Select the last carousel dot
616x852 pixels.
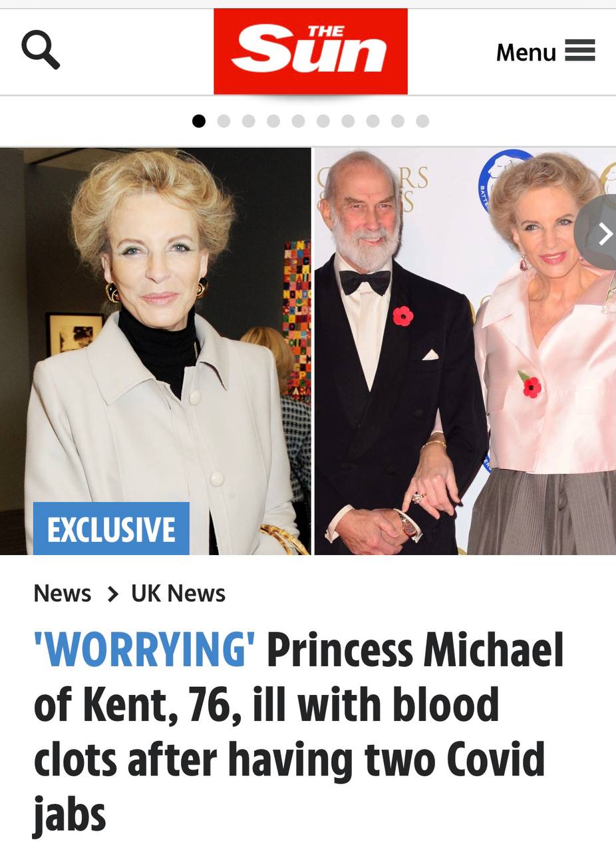[x=422, y=120]
